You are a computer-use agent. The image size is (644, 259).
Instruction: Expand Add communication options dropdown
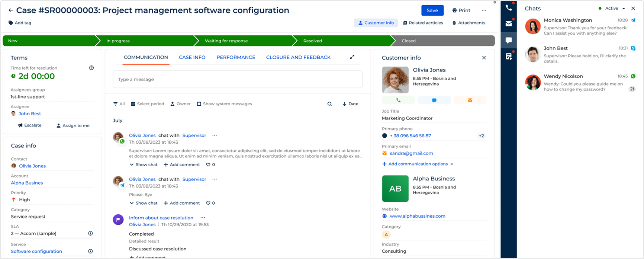[x=418, y=164]
